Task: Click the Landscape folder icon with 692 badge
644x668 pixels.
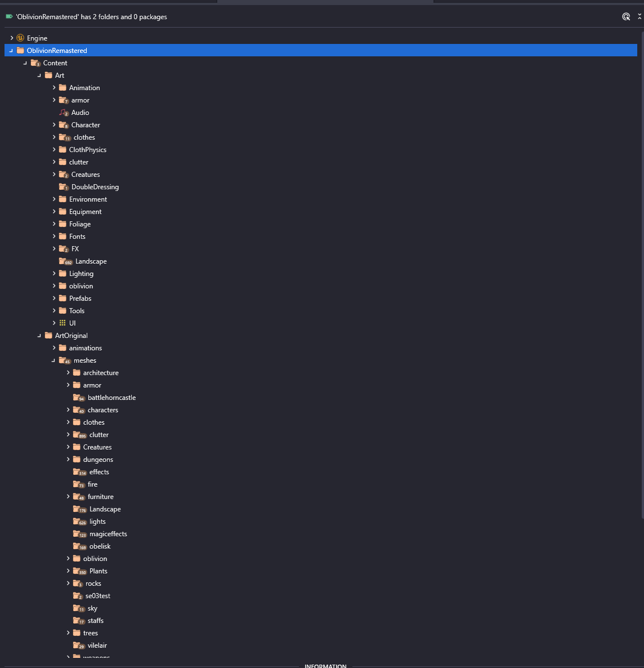Action: click(x=66, y=261)
